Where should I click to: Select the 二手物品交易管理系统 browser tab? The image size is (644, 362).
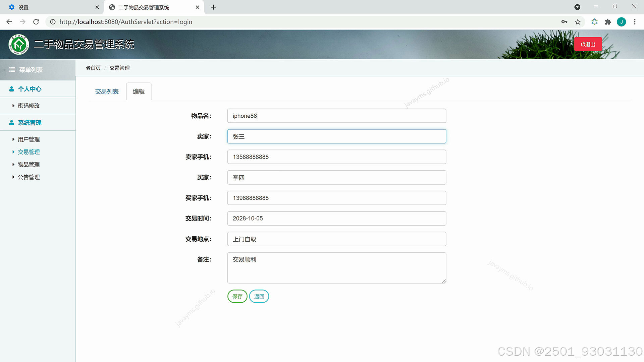[154, 7]
